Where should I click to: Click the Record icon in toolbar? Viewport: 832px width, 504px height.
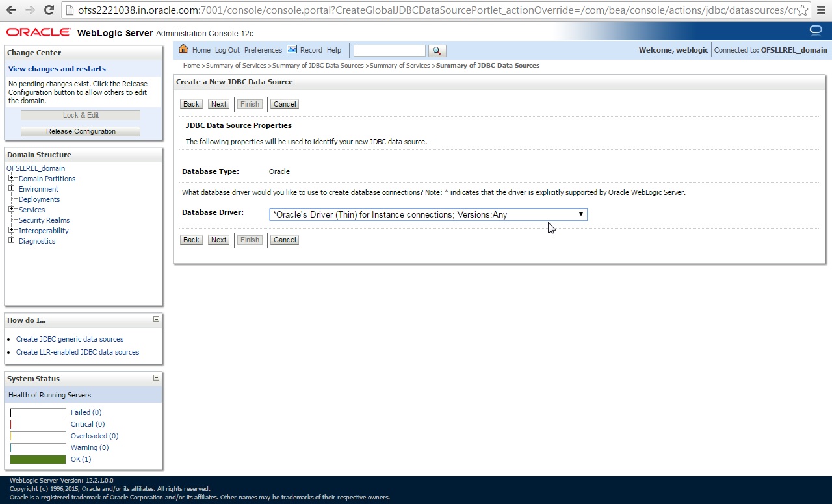point(292,49)
